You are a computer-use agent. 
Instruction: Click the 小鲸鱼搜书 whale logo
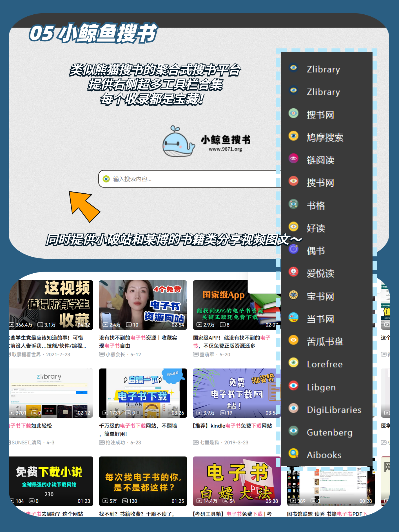179,141
